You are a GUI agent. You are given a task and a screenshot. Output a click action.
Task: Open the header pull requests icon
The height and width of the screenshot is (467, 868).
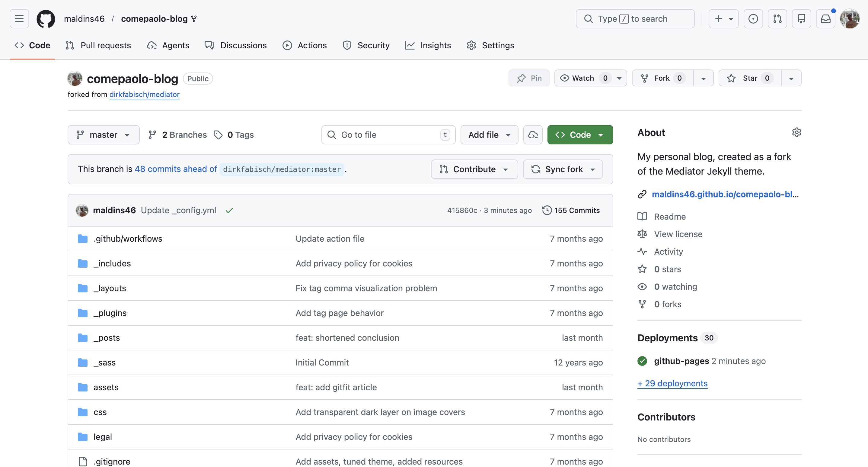click(777, 18)
